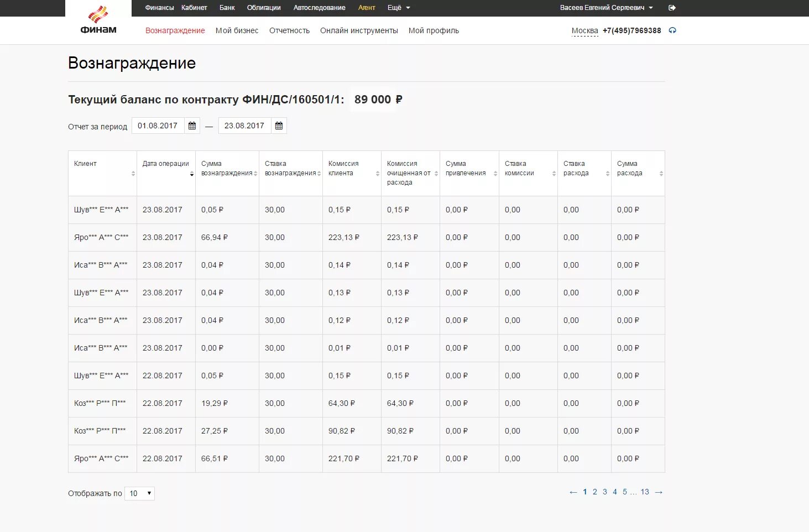Screen dimensions: 809x532
Task: Open Кабинет in top bar
Action: pos(194,8)
